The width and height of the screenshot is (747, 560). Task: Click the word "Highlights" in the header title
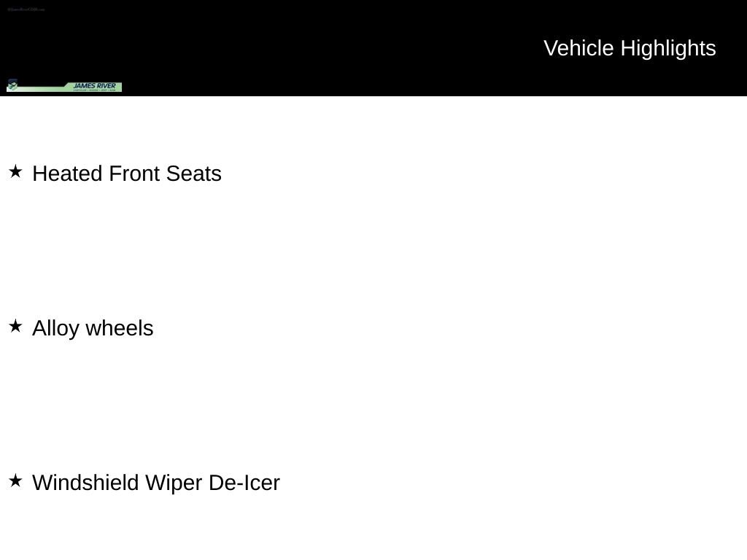point(668,48)
